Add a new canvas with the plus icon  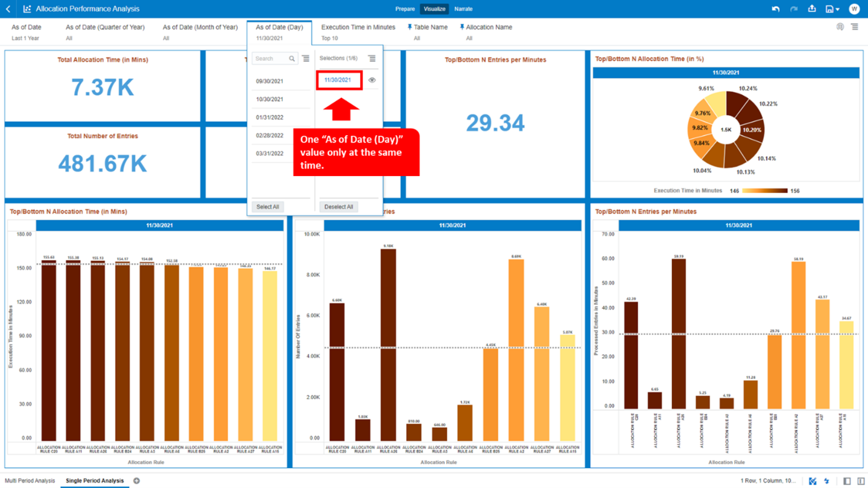pyautogui.click(x=136, y=481)
